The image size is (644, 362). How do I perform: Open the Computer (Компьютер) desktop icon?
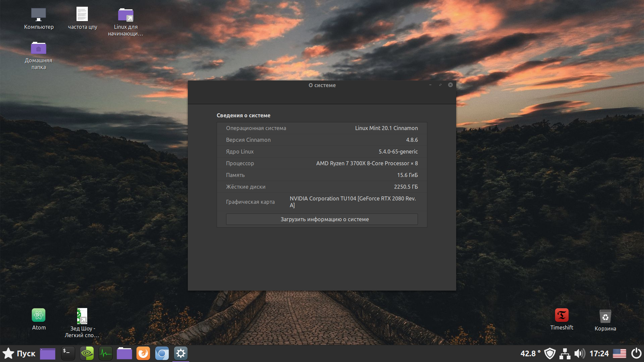(39, 15)
